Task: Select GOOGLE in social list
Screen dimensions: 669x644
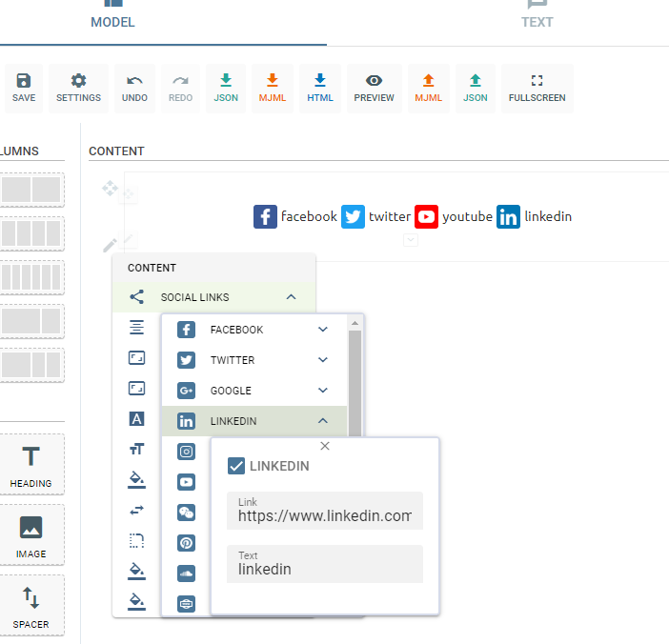Action: tap(254, 391)
